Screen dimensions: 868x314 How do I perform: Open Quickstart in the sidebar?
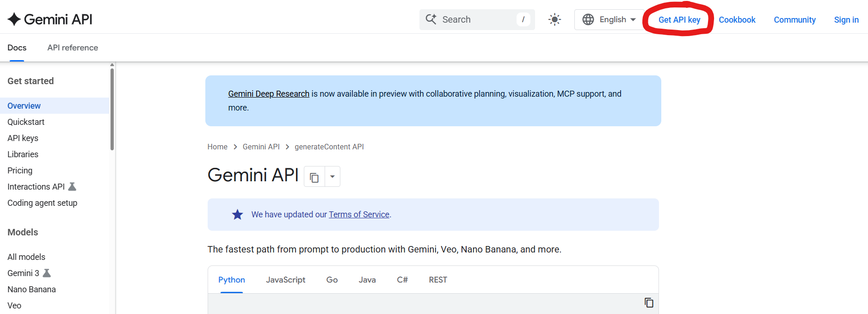pos(26,122)
